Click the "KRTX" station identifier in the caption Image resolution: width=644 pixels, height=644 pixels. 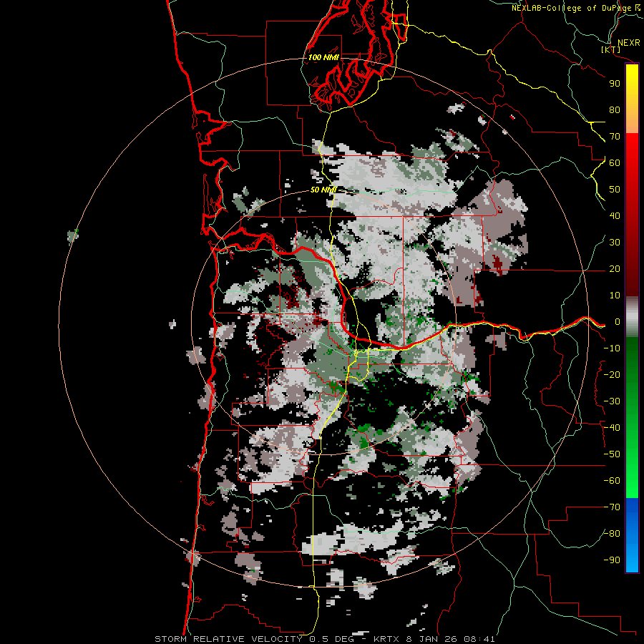[386, 639]
